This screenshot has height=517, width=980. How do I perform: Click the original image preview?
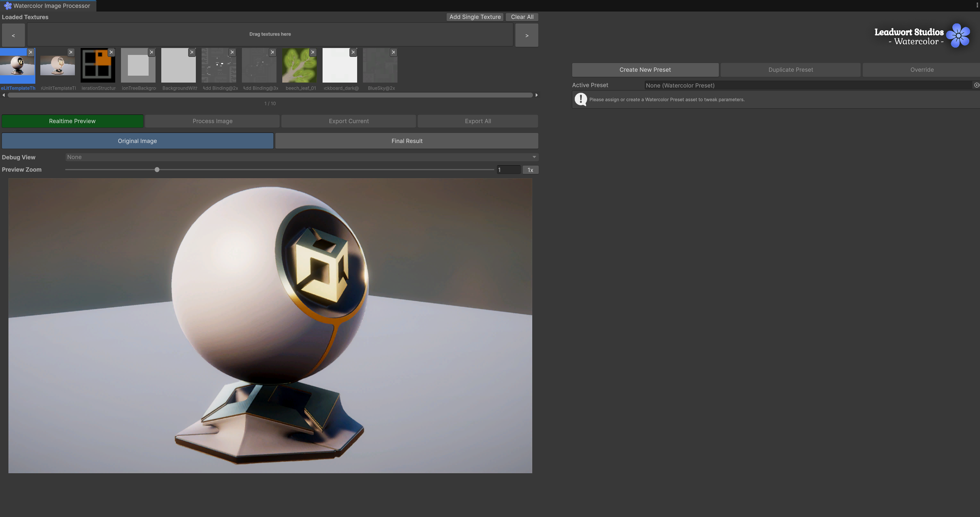click(x=270, y=326)
